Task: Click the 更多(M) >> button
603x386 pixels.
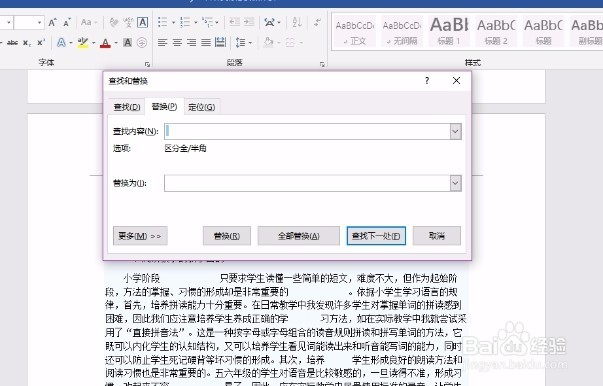Action: 140,236
